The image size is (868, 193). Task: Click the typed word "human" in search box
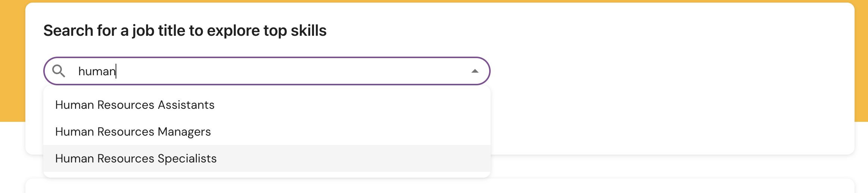[x=97, y=71]
